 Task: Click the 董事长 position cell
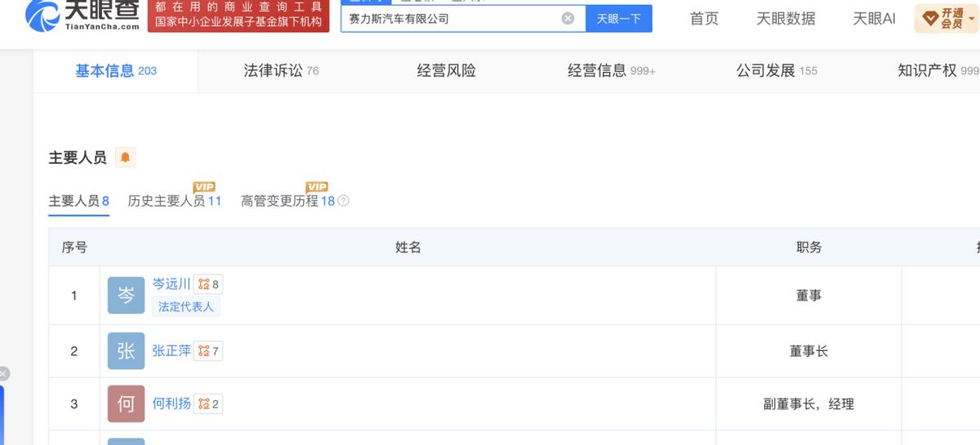(x=808, y=351)
